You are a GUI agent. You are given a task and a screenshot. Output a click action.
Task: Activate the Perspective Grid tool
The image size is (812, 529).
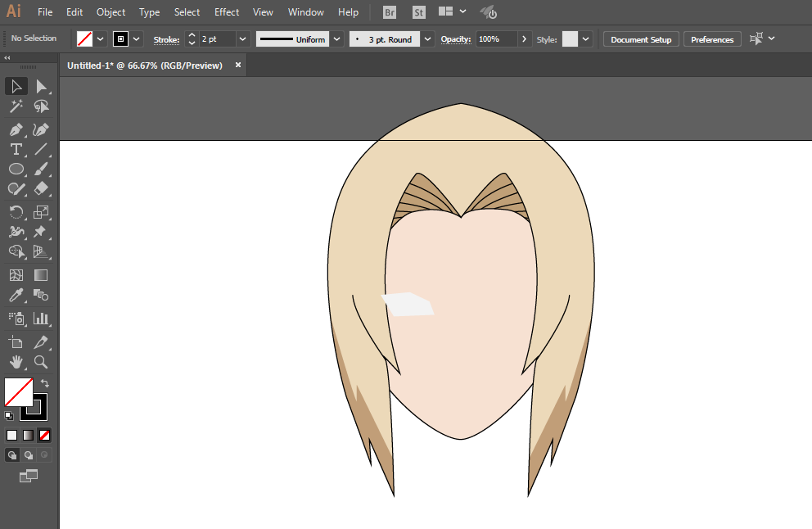click(41, 251)
